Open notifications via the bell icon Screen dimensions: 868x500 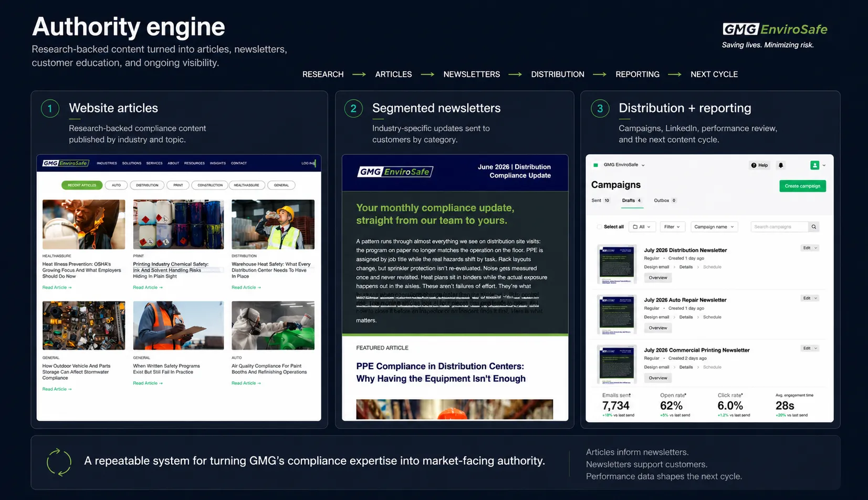point(781,165)
